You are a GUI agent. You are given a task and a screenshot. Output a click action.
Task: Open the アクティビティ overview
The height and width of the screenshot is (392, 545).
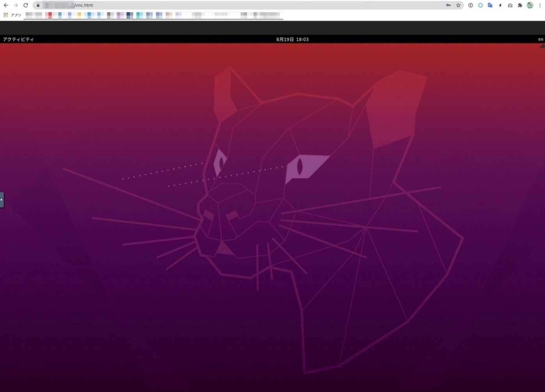18,39
